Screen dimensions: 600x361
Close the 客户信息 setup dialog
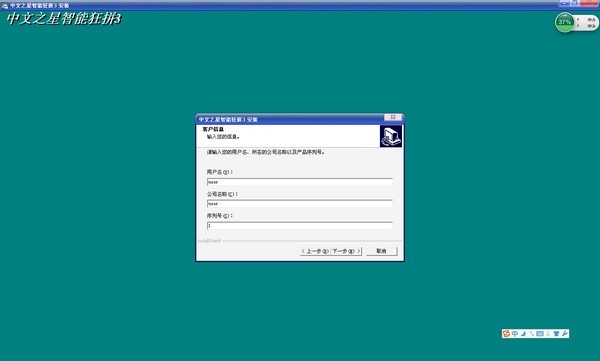pyautogui.click(x=393, y=117)
